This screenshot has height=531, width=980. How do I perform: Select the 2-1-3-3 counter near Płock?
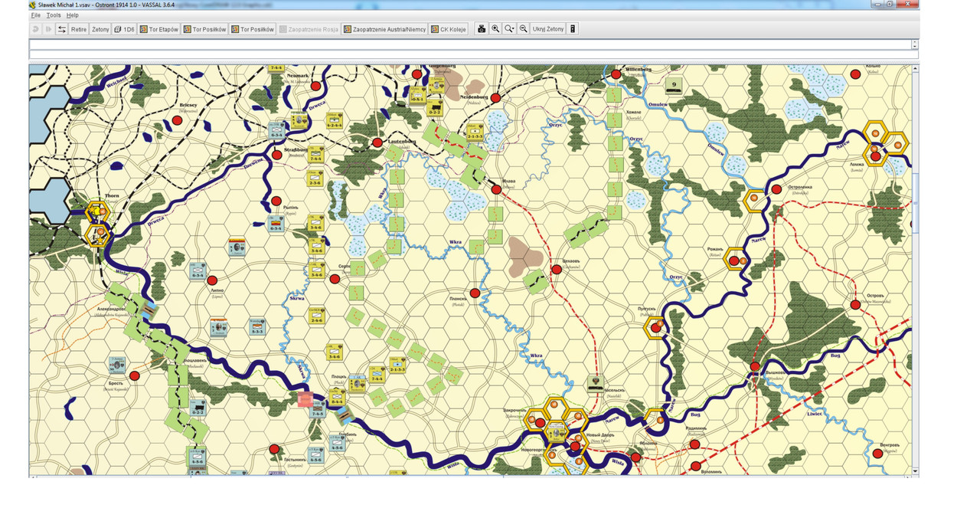397,365
